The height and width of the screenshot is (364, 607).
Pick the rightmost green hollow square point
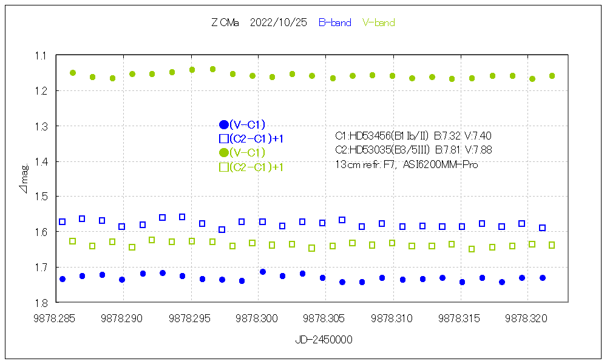click(552, 245)
